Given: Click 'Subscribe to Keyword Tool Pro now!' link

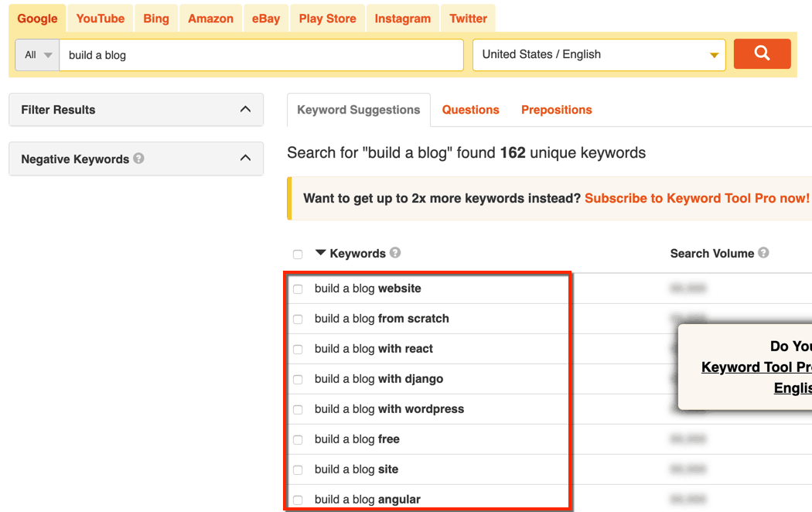Looking at the screenshot, I should pyautogui.click(x=697, y=198).
